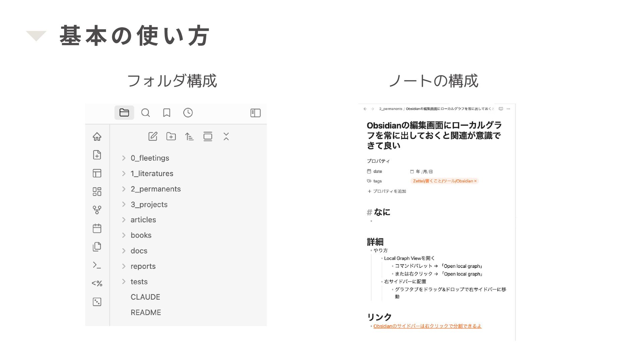Click 2_permanents breadcrumb in note header
Screen dimensions: 644x362
(391, 109)
